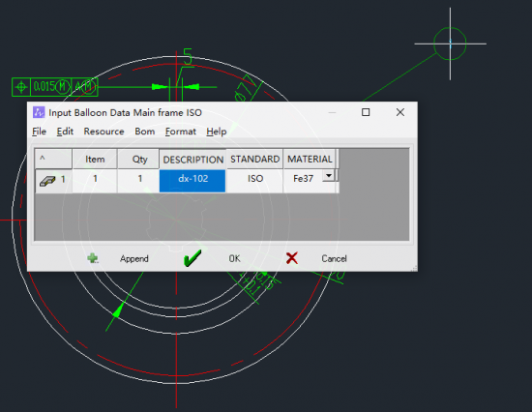The width and height of the screenshot is (532, 412).
Task: Expand the MATERIAL Fe37 dropdown arrow
Action: [329, 176]
